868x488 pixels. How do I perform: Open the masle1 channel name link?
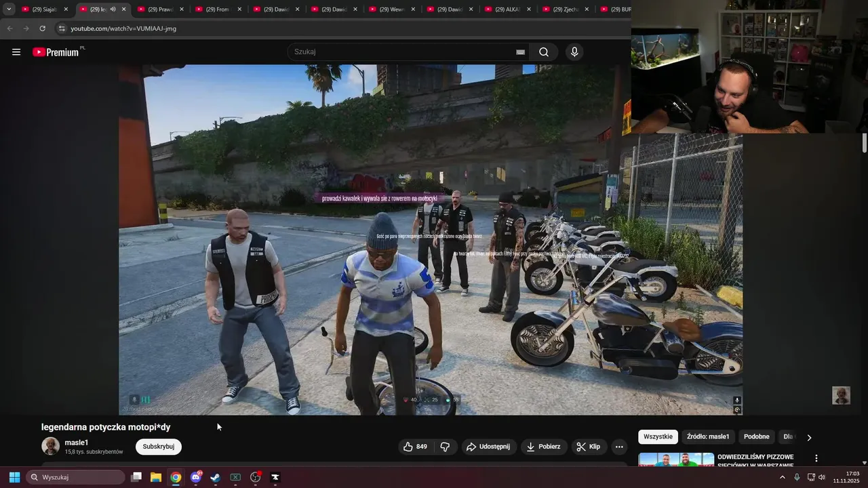click(x=77, y=443)
